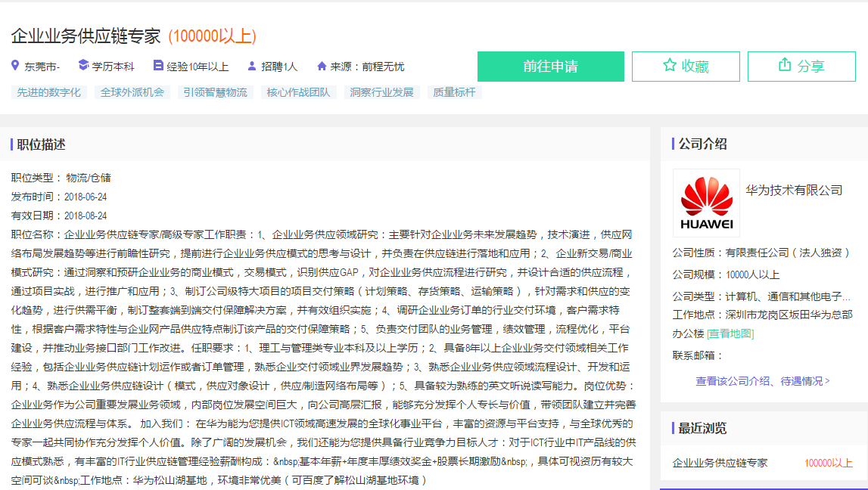Select the 全球外派机会 tag
The width and height of the screenshot is (868, 490).
click(x=132, y=92)
